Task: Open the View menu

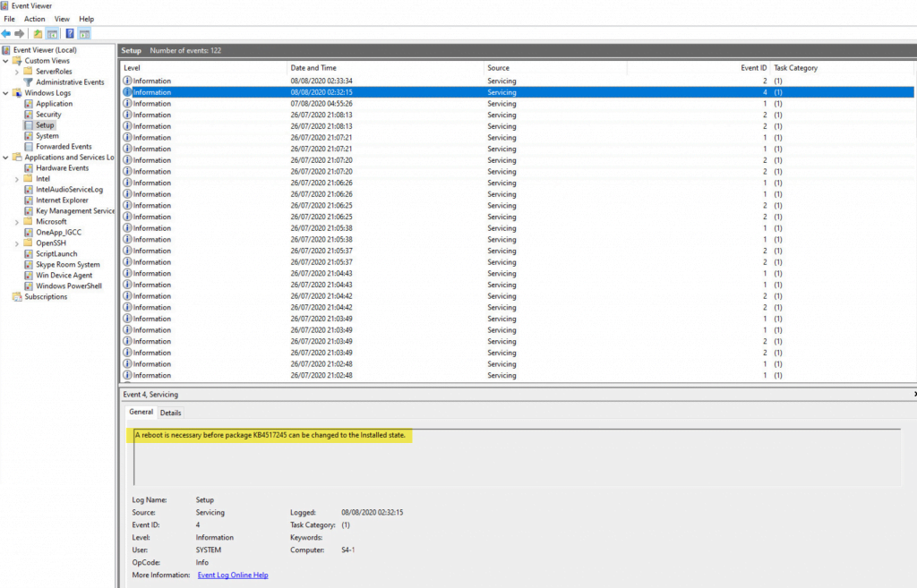Action: pos(62,20)
